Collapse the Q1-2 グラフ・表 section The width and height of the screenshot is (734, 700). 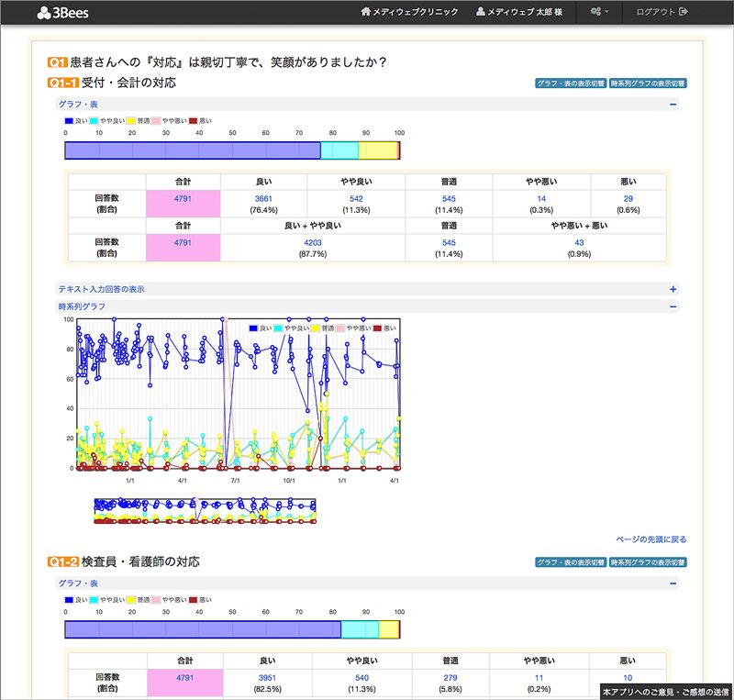coord(367,583)
